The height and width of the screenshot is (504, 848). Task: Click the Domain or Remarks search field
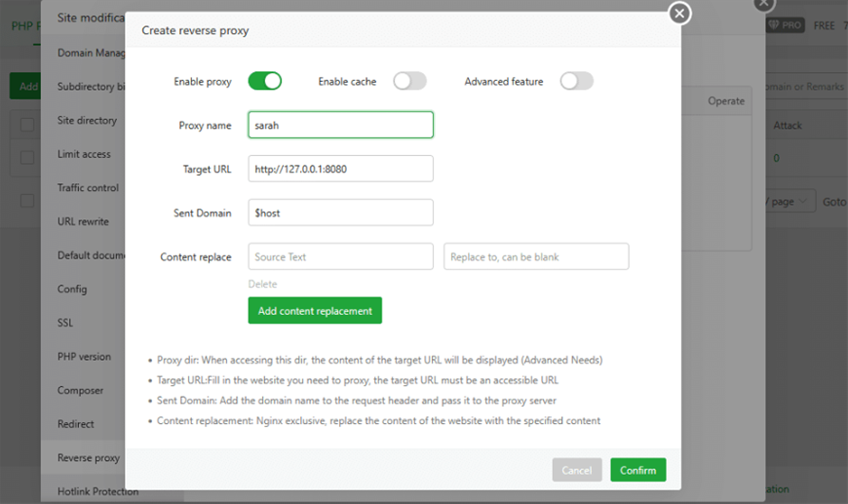point(805,87)
